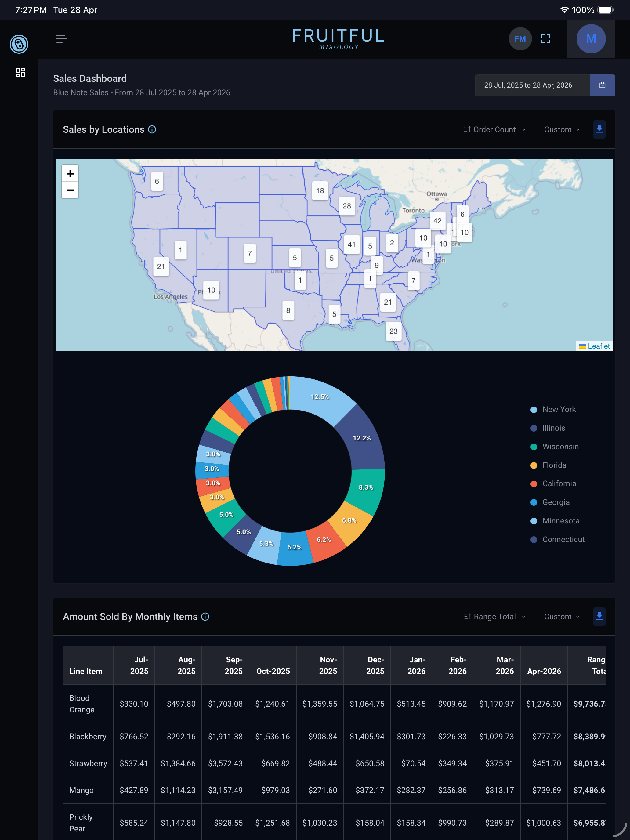This screenshot has width=630, height=840.
Task: Click map marker showing 2 orders
Action: (392, 243)
